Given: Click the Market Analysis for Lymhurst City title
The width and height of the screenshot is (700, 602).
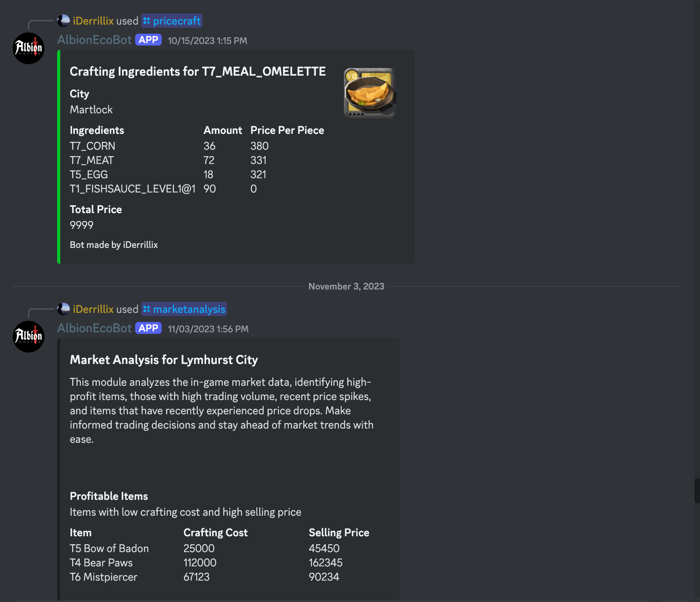Looking at the screenshot, I should coord(164,360).
